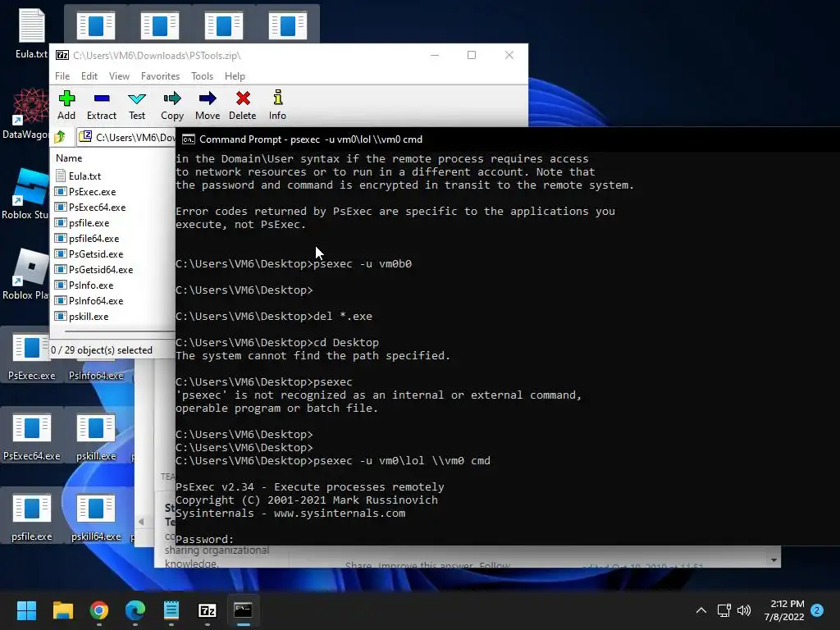
Task: Go up one folder level in 7-Zip
Action: pos(60,138)
